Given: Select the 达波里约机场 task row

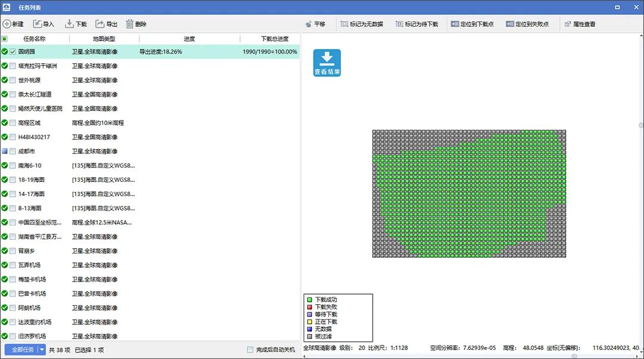Looking at the screenshot, I should click(150, 322).
